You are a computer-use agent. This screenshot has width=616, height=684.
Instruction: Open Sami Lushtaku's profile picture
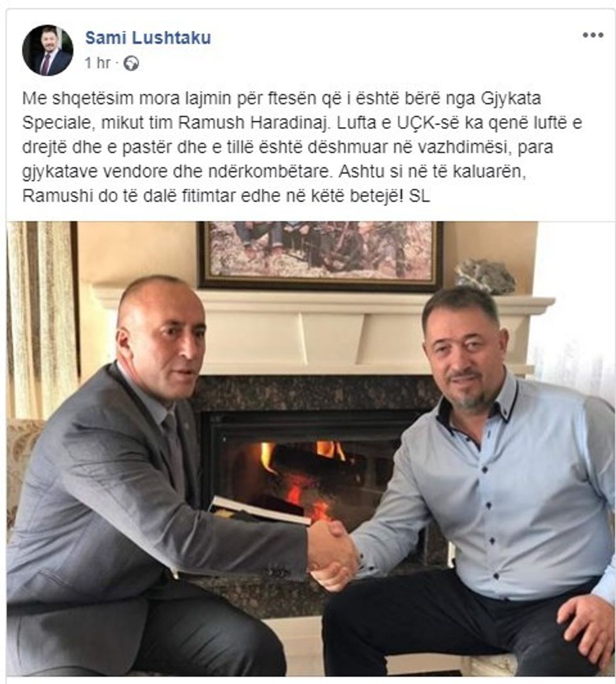48,50
